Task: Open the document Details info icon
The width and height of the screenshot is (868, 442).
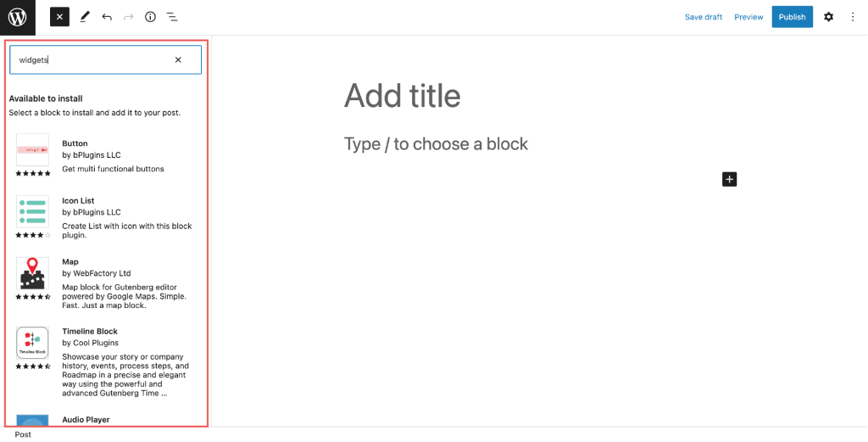Action: (x=151, y=17)
